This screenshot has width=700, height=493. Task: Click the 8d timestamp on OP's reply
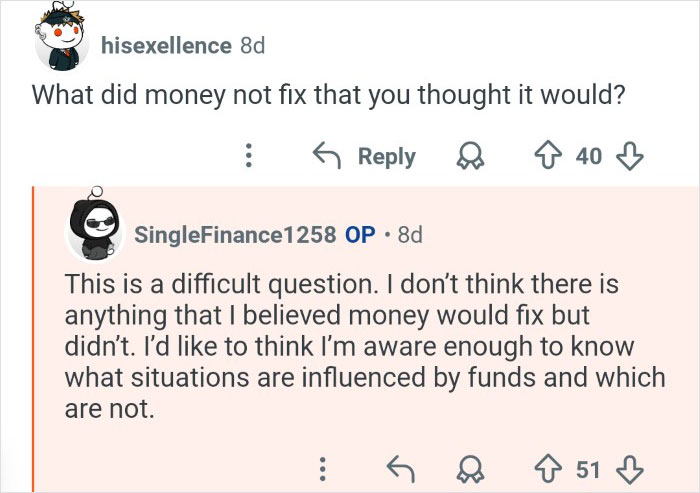pyautogui.click(x=410, y=235)
